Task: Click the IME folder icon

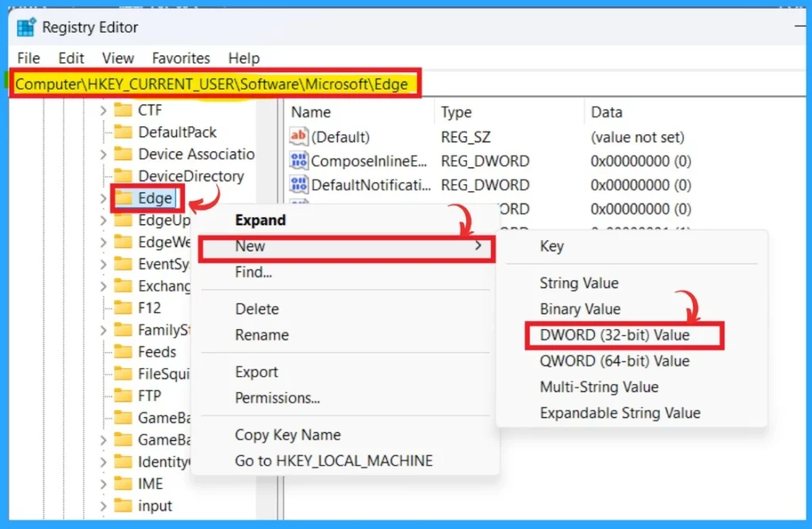Action: click(x=123, y=484)
